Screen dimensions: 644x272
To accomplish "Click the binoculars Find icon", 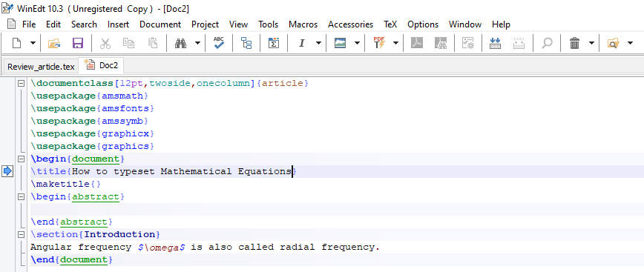I will pyautogui.click(x=181, y=43).
